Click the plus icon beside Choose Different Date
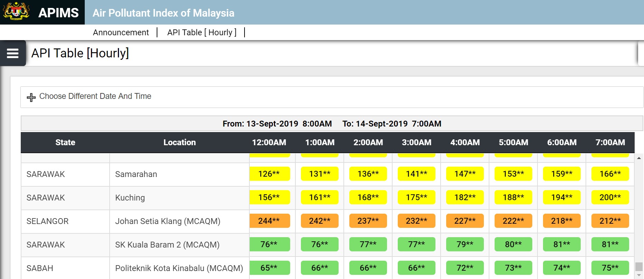 point(31,97)
